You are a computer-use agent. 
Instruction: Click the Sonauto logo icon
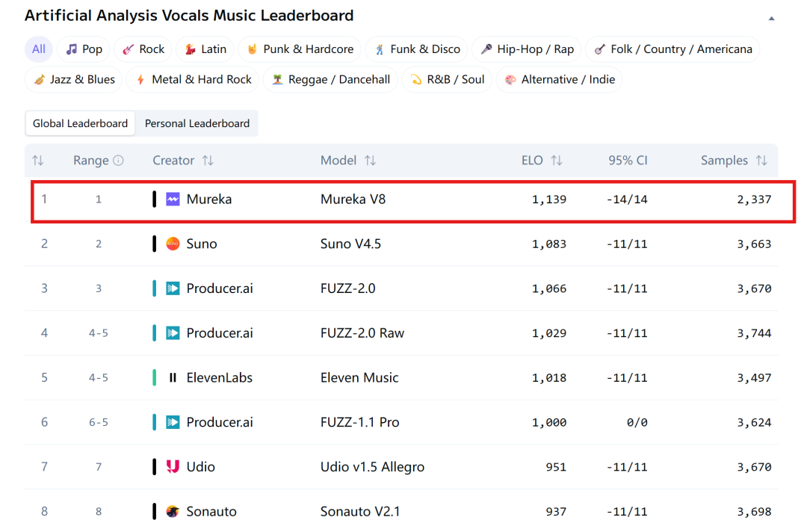point(173,512)
